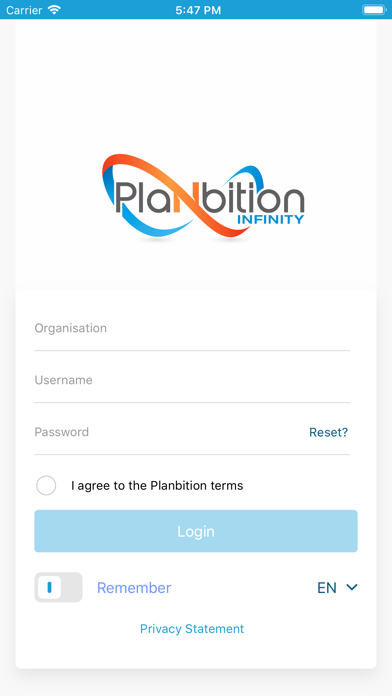
Task: Focus the Organisation input field
Action: 192,328
